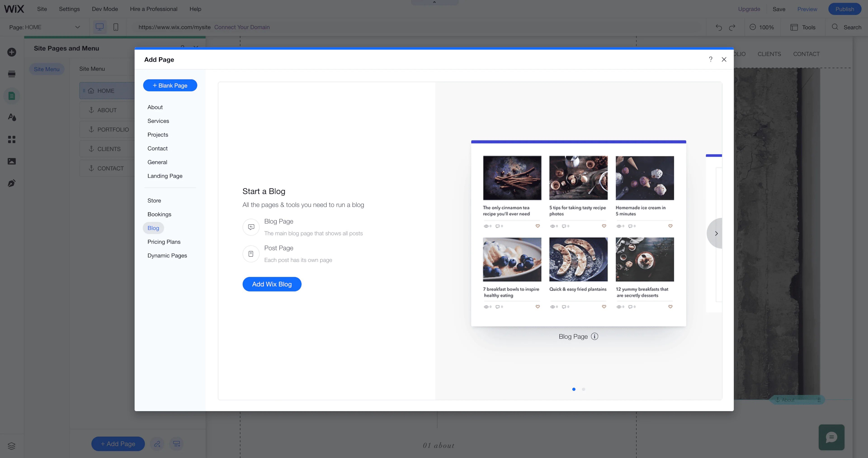Open the Add Elements panel
This screenshot has height=458, width=868.
12,53
